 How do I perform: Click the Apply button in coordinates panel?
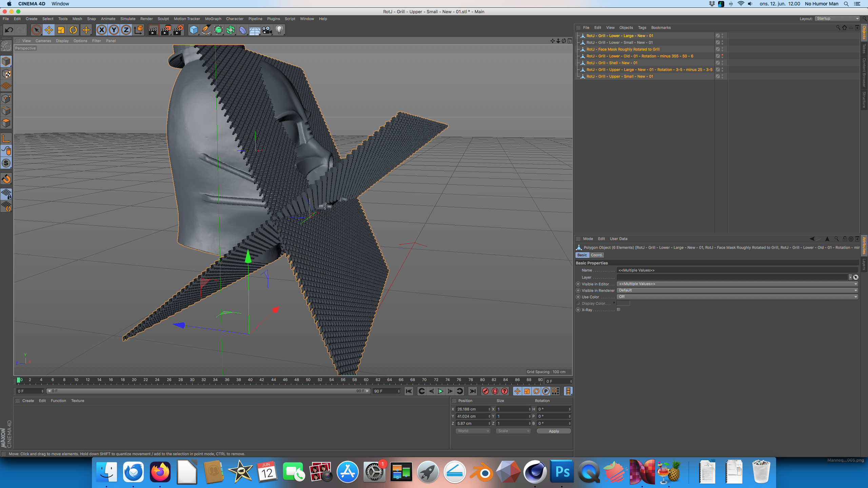point(554,431)
